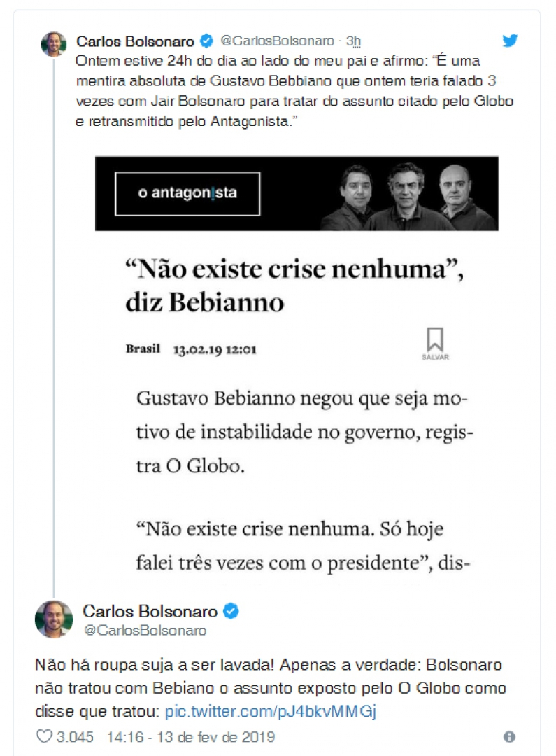
Task: Open the top Carlos Bolsonaro display name
Action: pos(135,41)
